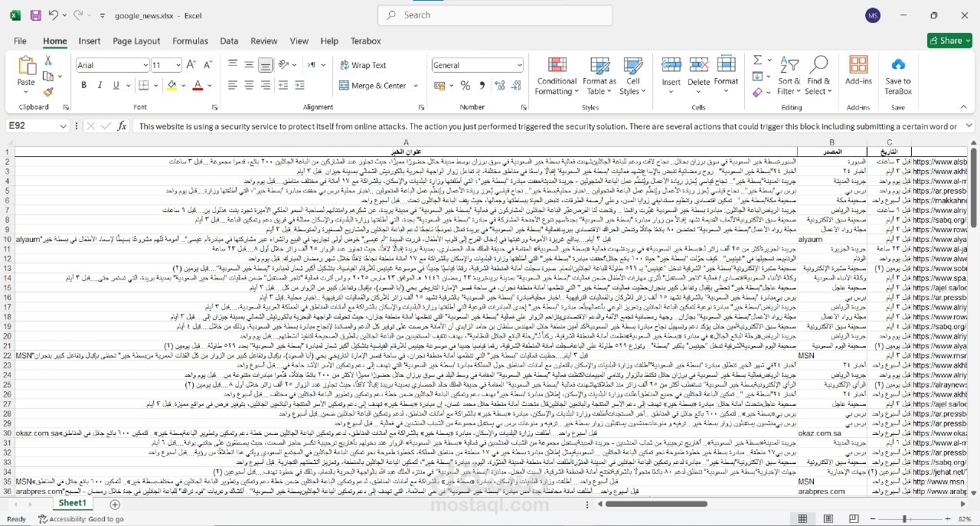Toggle bold formatting
The height and width of the screenshot is (526, 980).
coord(84,85)
